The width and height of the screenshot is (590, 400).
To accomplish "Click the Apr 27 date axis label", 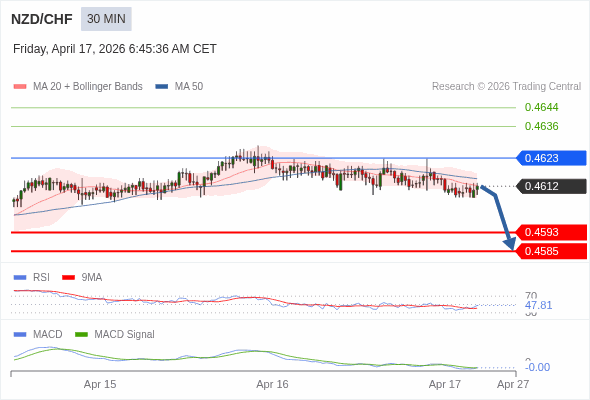I will tap(513, 384).
